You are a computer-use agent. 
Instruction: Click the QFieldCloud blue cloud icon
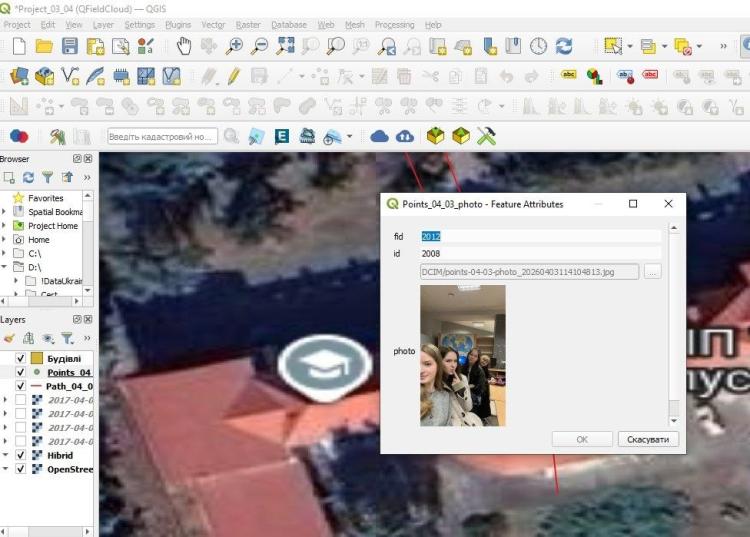click(379, 137)
